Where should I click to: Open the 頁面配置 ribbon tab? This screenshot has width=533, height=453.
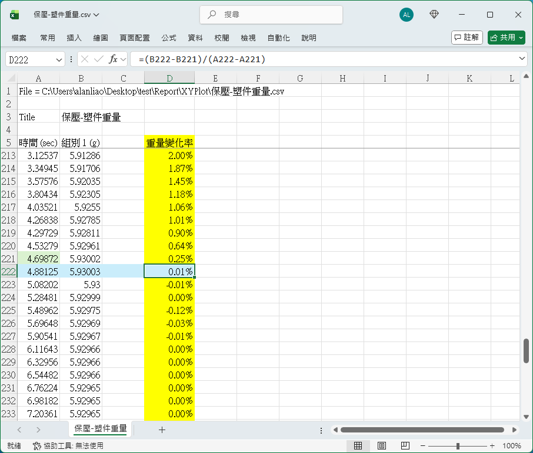135,38
